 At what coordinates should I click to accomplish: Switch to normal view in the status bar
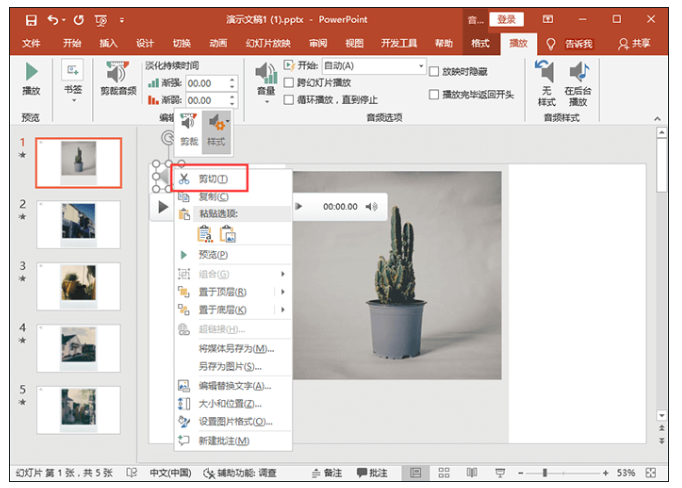point(415,473)
